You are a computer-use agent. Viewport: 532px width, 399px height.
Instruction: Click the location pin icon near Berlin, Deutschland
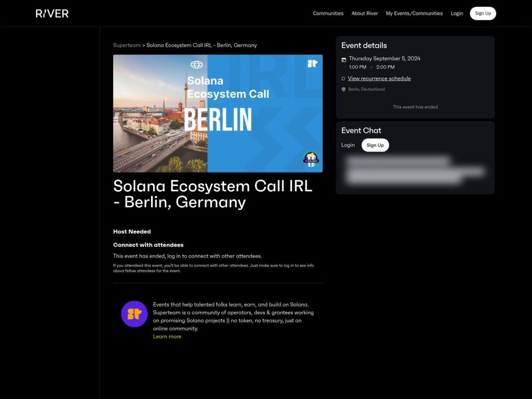pos(343,89)
